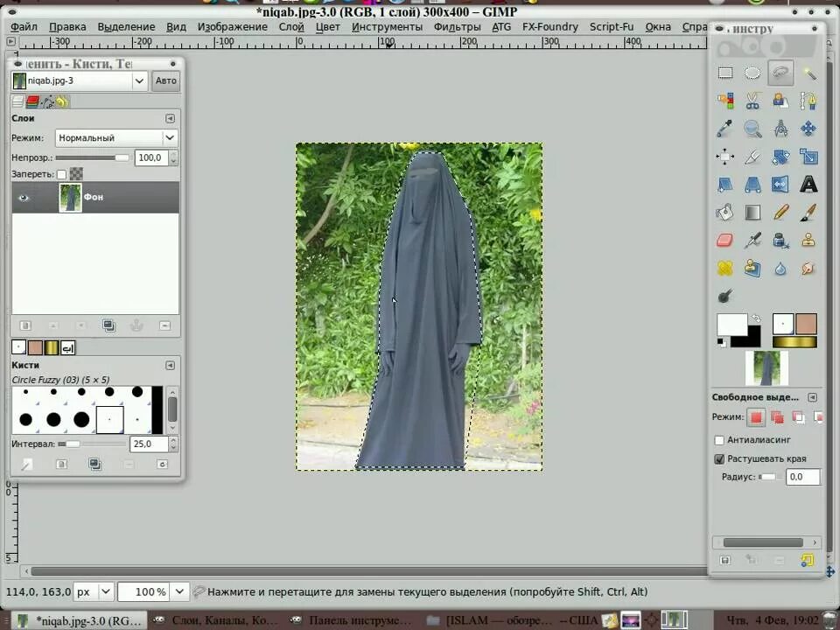Open the Свободное выделение options menu arrow
This screenshot has width=840, height=630.
point(812,397)
